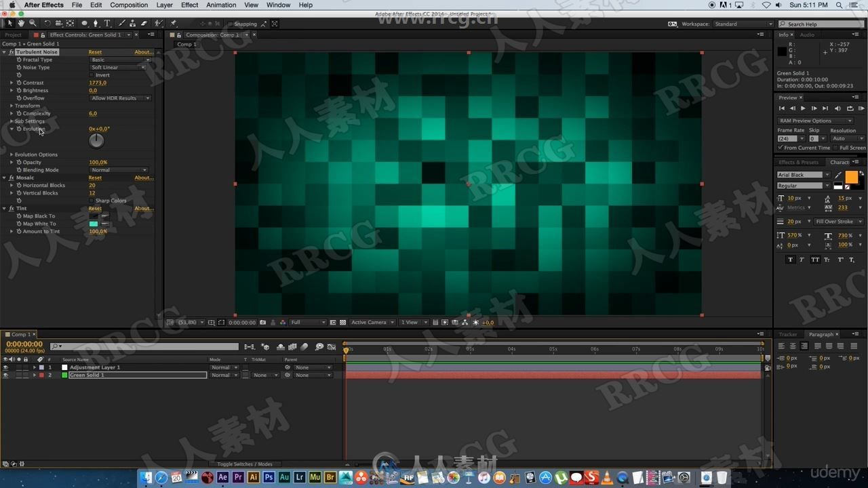
Task: Open the Graph Editor icon
Action: point(332,347)
